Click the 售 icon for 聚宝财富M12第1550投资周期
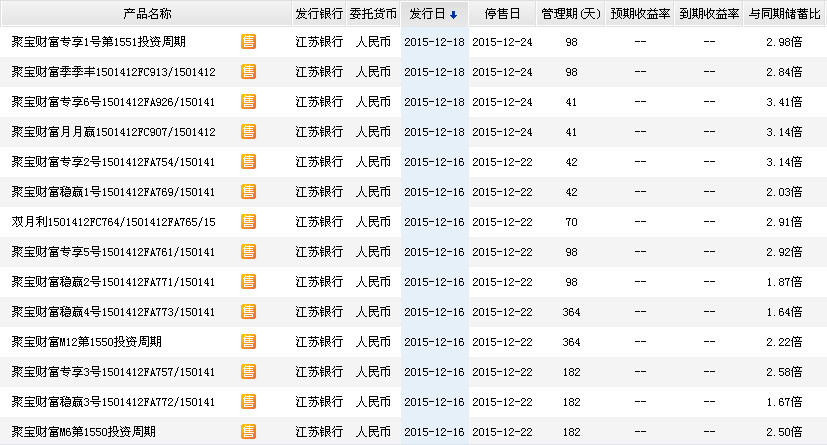Image resolution: width=827 pixels, height=445 pixels. tap(248, 342)
